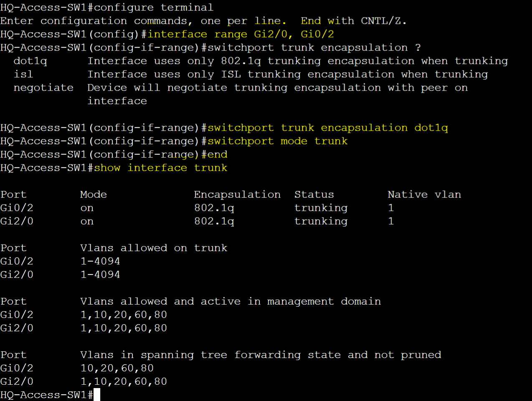Click 'Vlans allowed and active in management domain'
Image resolution: width=532 pixels, height=401 pixels.
coord(231,301)
